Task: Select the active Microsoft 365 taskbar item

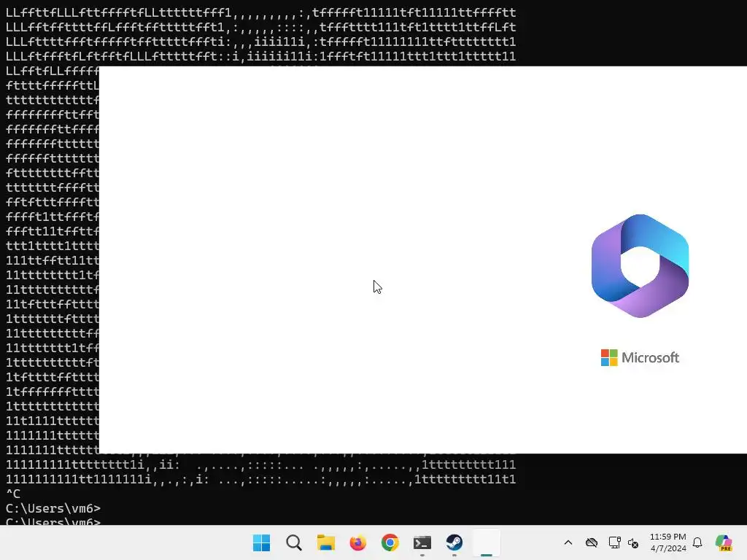Action: (x=487, y=542)
